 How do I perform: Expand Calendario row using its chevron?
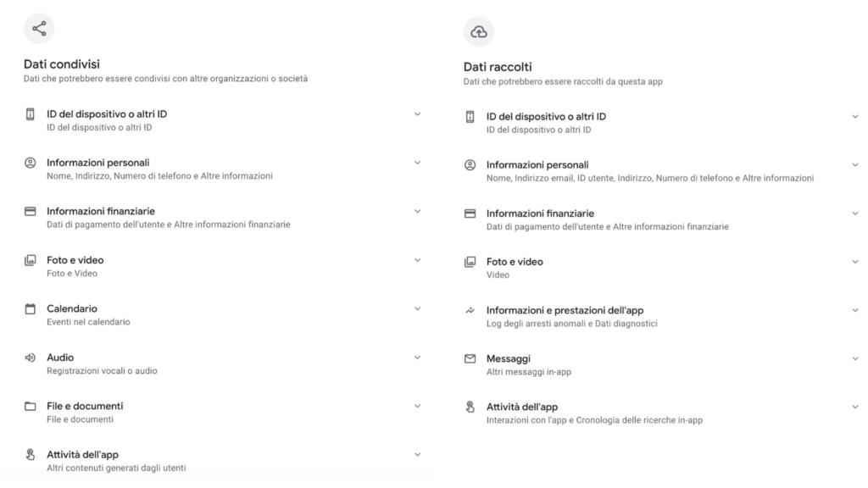pos(417,309)
